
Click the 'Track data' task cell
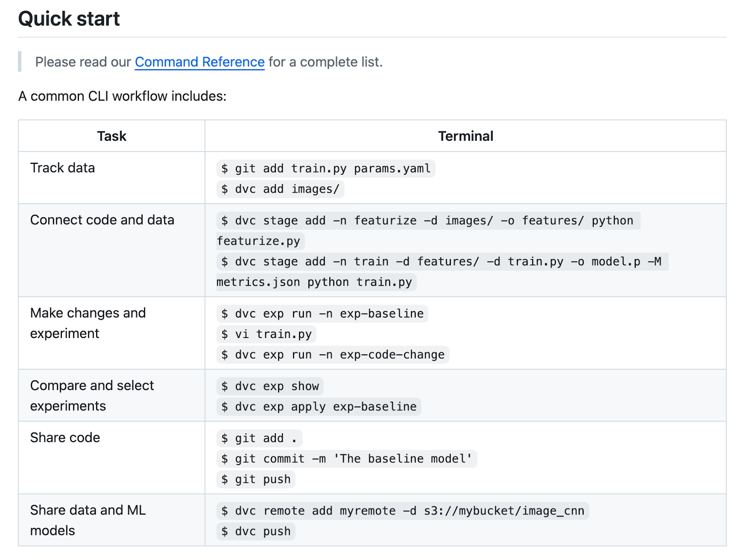[x=63, y=168]
